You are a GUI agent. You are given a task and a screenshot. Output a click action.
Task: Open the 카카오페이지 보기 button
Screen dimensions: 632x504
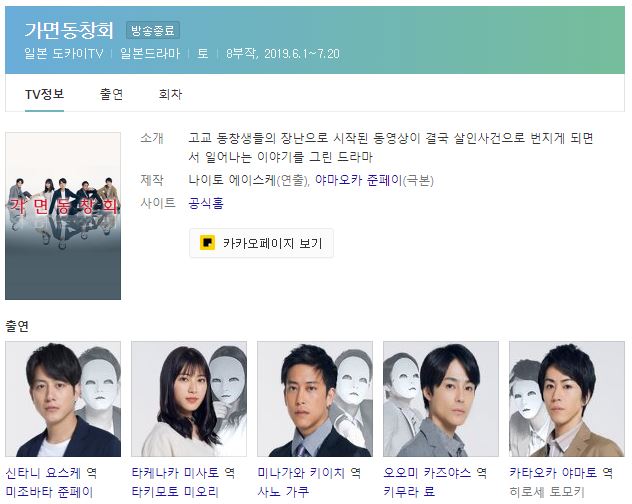coord(261,243)
